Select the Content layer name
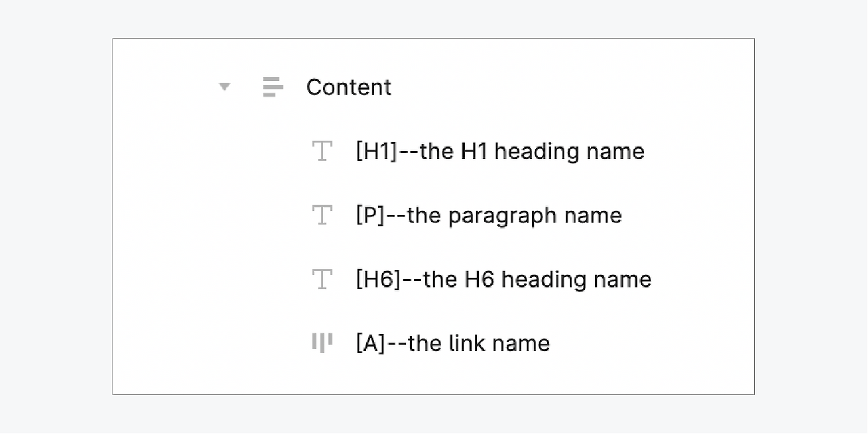Image resolution: width=868 pixels, height=434 pixels. (349, 87)
